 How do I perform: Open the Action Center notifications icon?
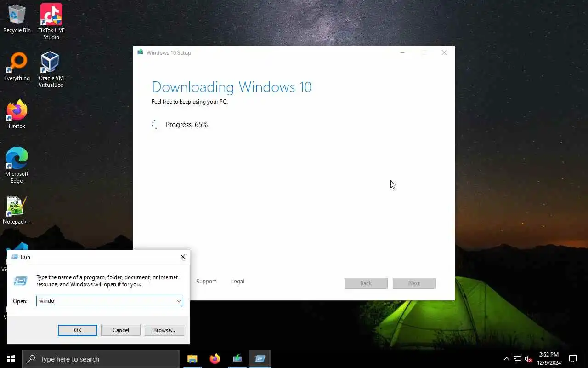(573, 359)
